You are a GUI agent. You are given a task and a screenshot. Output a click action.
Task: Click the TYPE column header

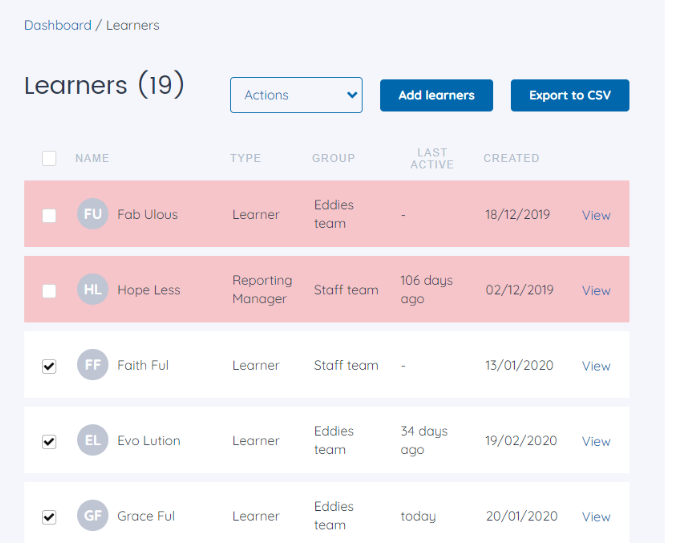pyautogui.click(x=245, y=158)
